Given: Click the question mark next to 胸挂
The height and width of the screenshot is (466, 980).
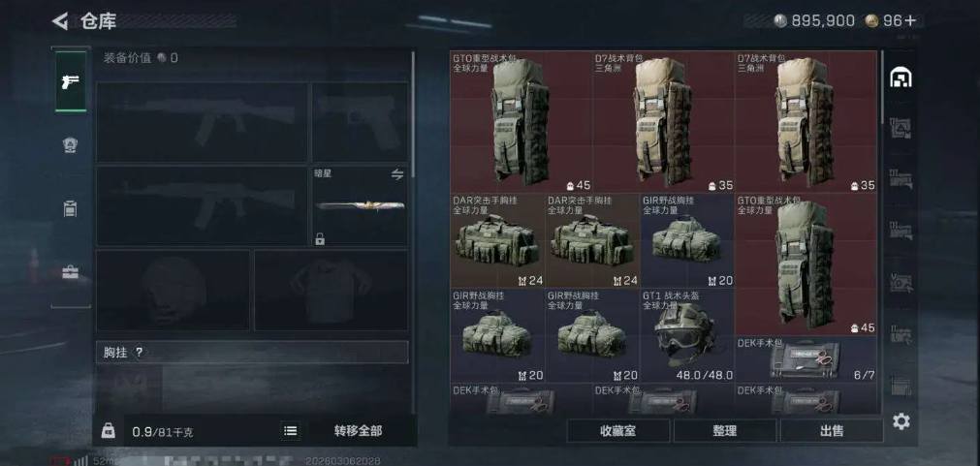Looking at the screenshot, I should (x=139, y=353).
